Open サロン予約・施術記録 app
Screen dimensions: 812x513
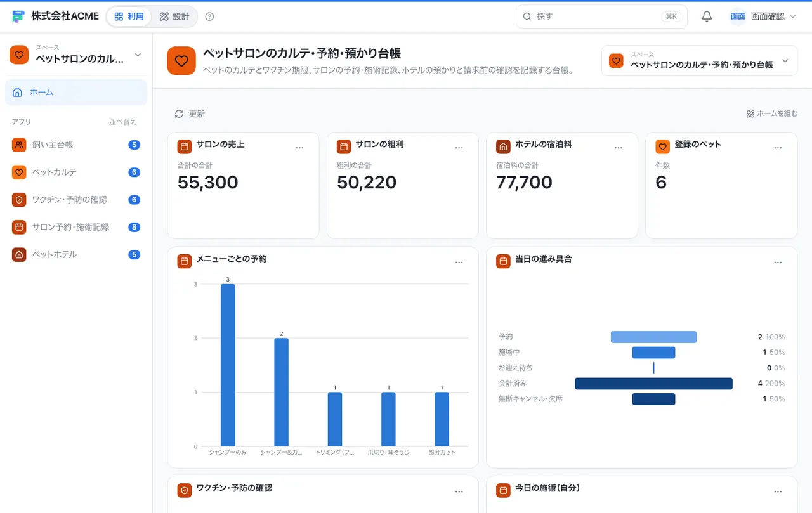click(x=76, y=227)
